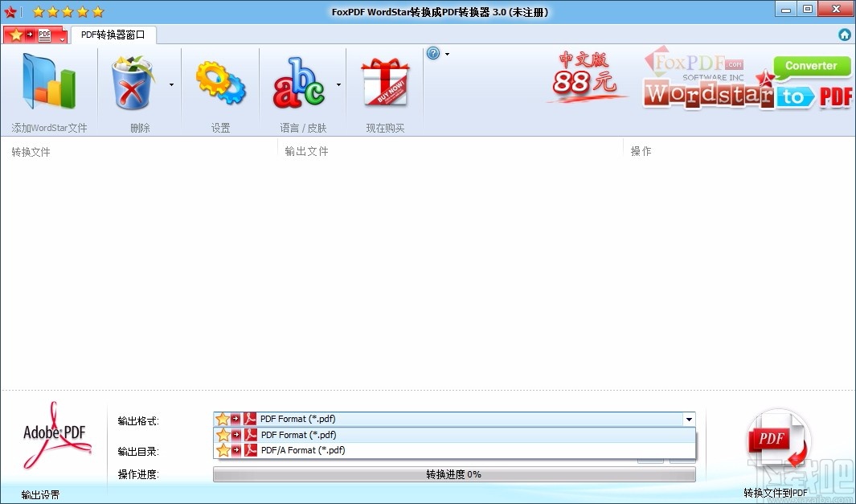Screen dimensions: 856x504
Task: Open the help question mark icon
Action: [432, 52]
